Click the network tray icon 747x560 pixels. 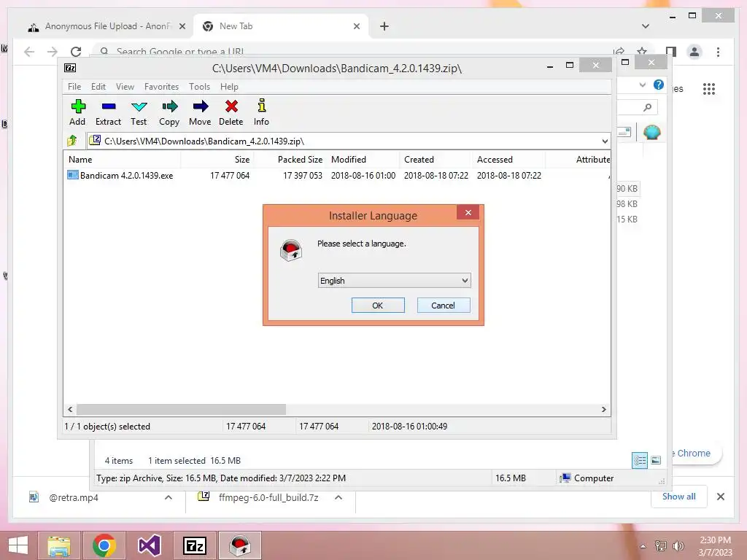[660, 545]
